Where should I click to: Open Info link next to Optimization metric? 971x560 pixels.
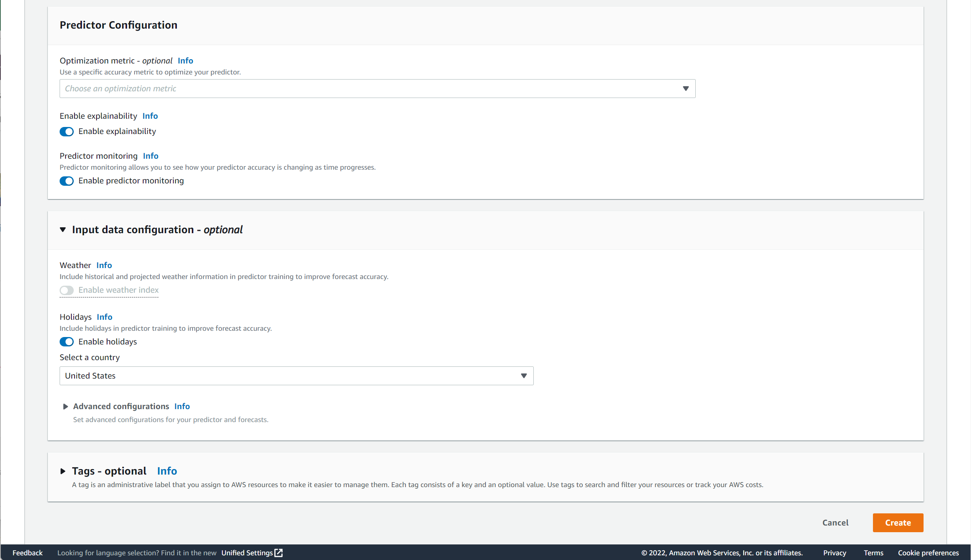point(185,61)
